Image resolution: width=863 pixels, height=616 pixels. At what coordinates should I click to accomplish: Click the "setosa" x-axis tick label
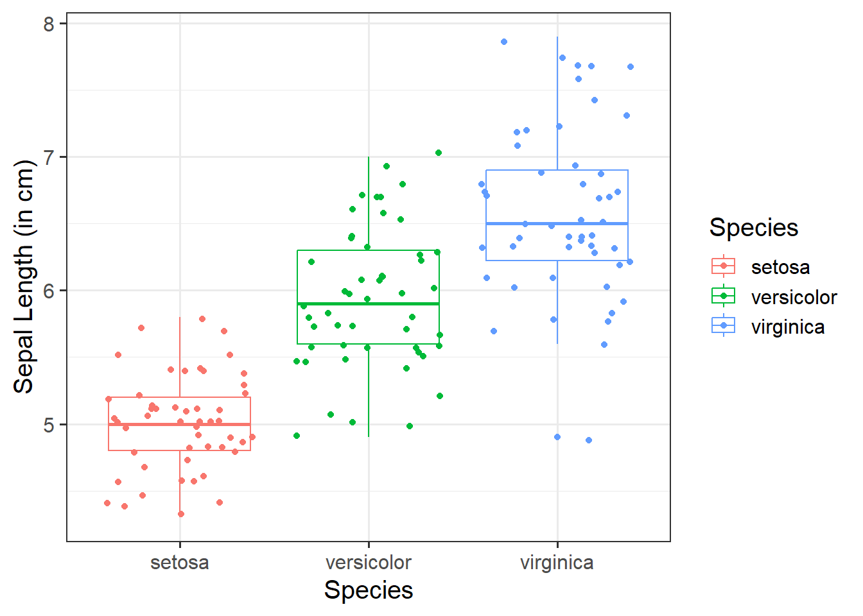click(x=180, y=563)
